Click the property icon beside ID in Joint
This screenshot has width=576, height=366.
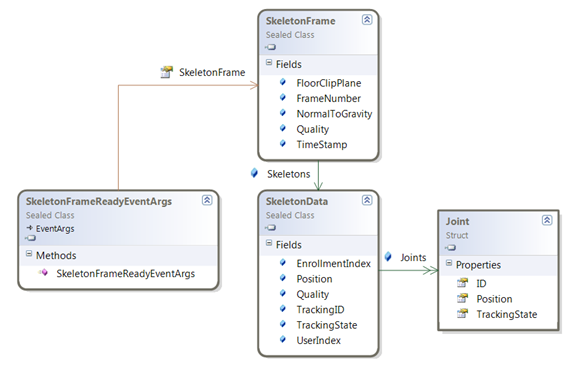[462, 283]
